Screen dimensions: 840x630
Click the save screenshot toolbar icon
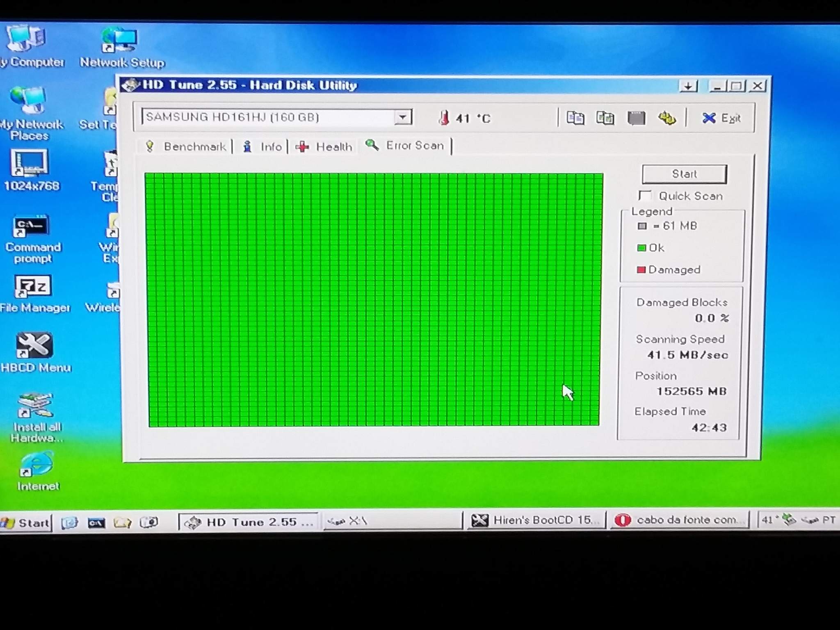coord(636,118)
